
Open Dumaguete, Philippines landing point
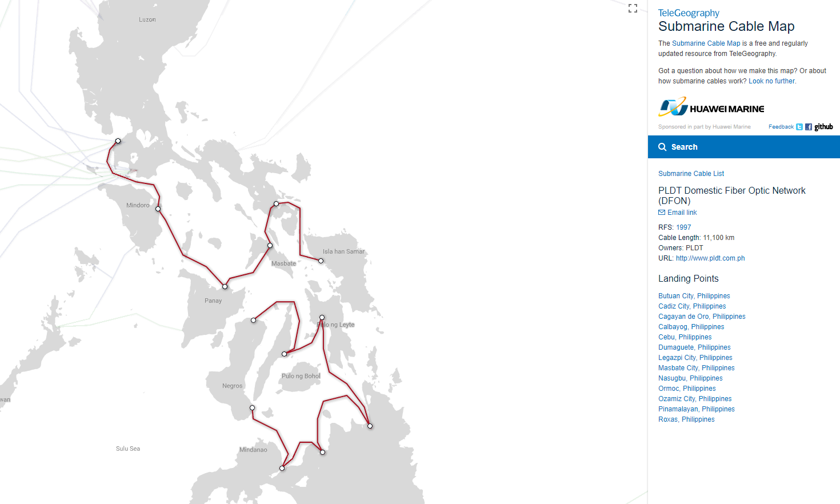[694, 347]
